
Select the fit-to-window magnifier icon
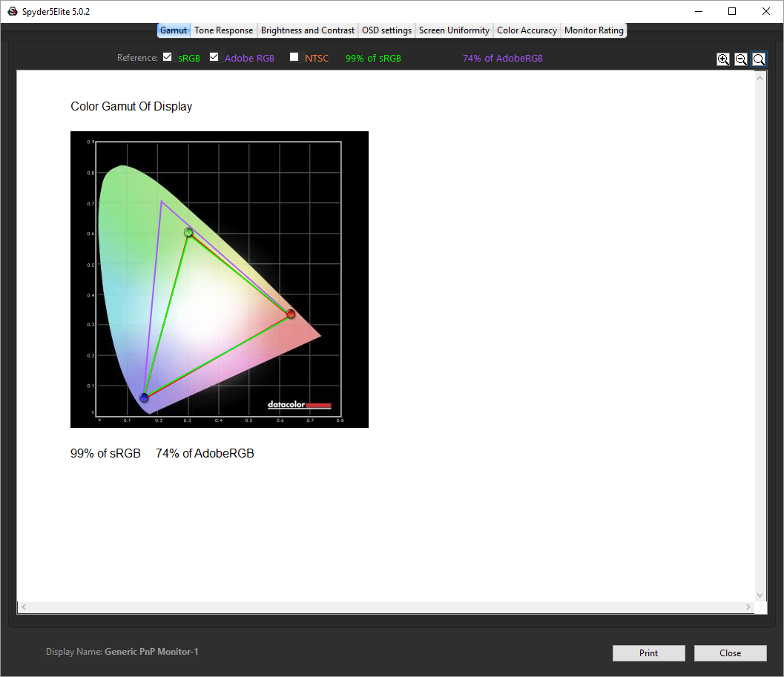point(759,59)
